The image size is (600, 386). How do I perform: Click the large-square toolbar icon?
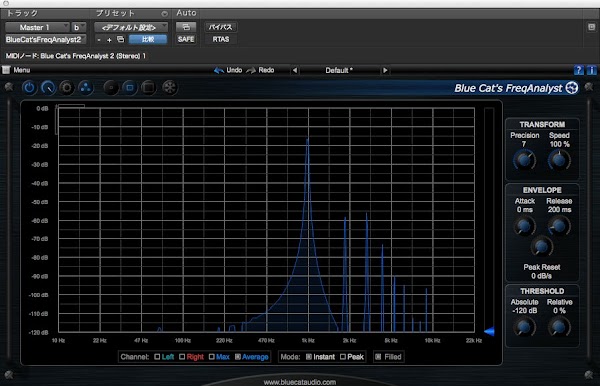pos(148,88)
